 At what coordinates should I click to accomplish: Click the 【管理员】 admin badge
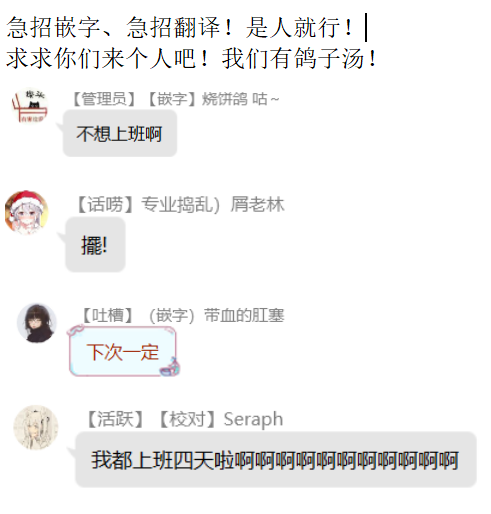coord(104,99)
